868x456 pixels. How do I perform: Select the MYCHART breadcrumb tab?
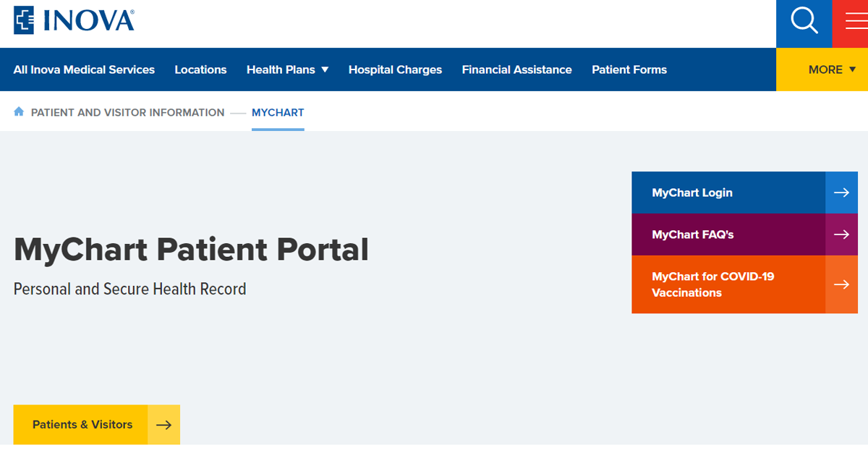coord(278,112)
